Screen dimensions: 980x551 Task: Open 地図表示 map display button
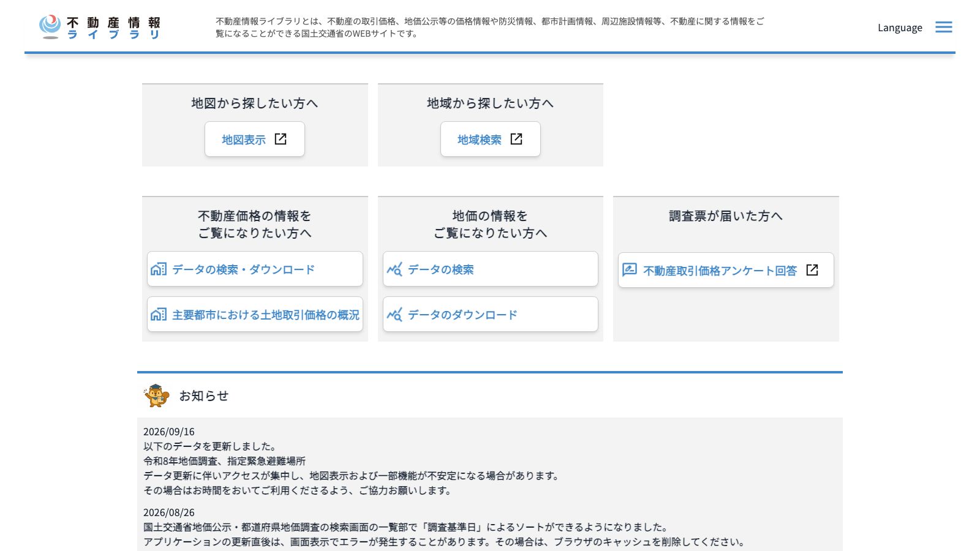coord(254,139)
